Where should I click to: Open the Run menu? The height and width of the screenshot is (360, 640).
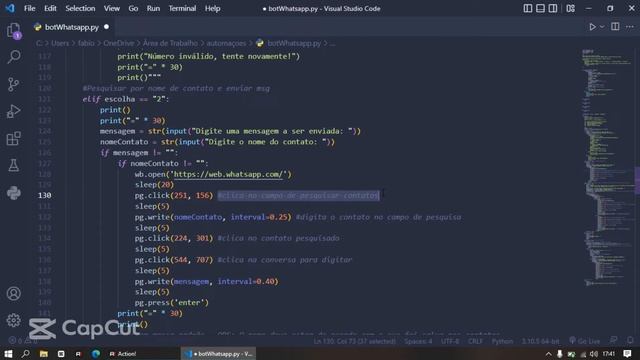[x=153, y=8]
